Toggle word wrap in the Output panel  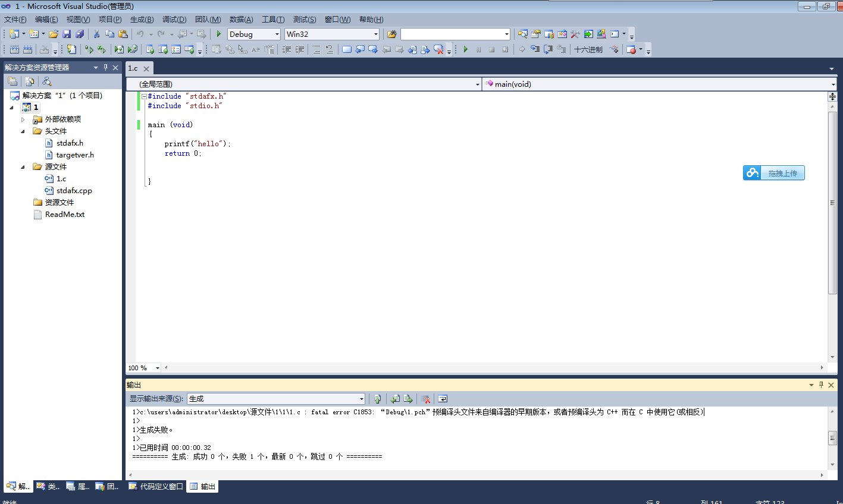pos(443,399)
